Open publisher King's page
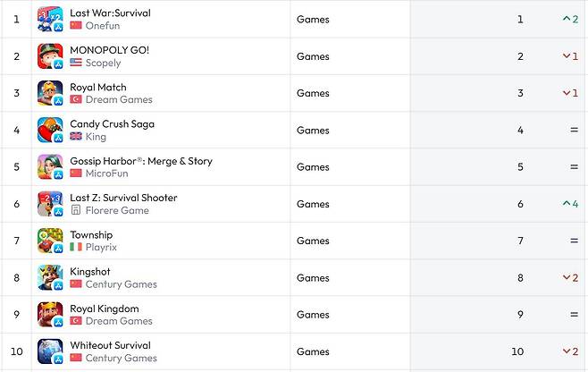Image resolution: width=588 pixels, height=372 pixels. (96, 137)
